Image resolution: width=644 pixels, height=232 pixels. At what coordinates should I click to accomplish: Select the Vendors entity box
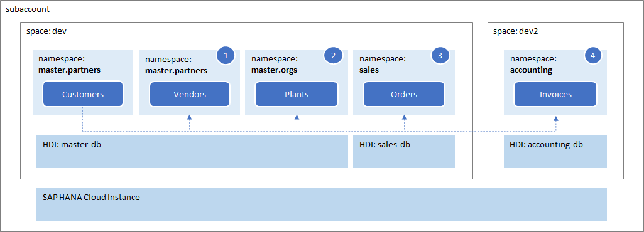[190, 94]
